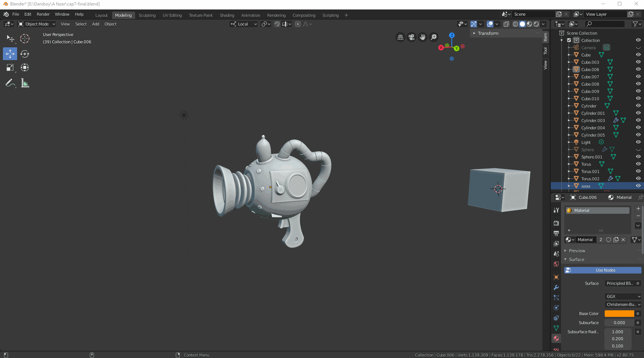This screenshot has width=644, height=358.
Task: Open the Modifiers wrench properties tab
Action: coord(556,287)
